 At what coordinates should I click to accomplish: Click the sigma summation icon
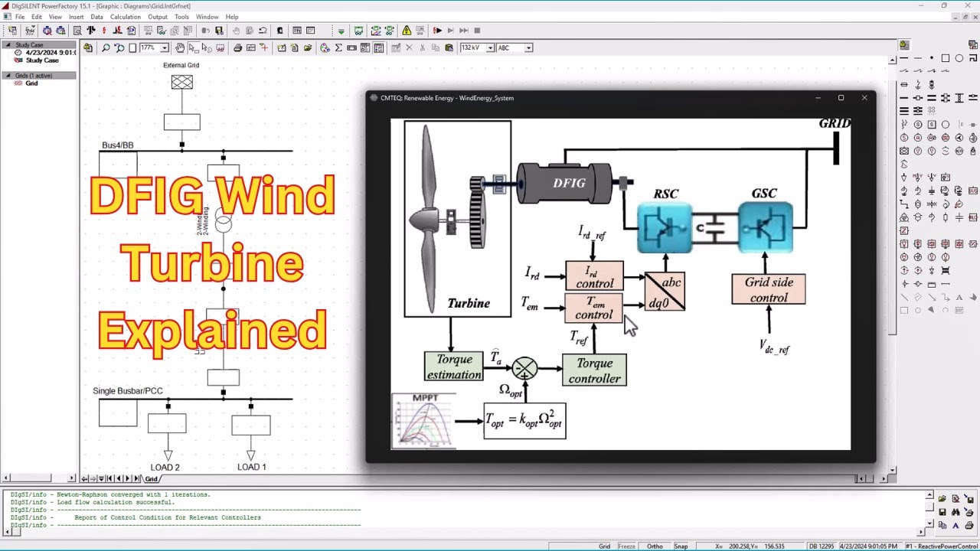(x=338, y=47)
